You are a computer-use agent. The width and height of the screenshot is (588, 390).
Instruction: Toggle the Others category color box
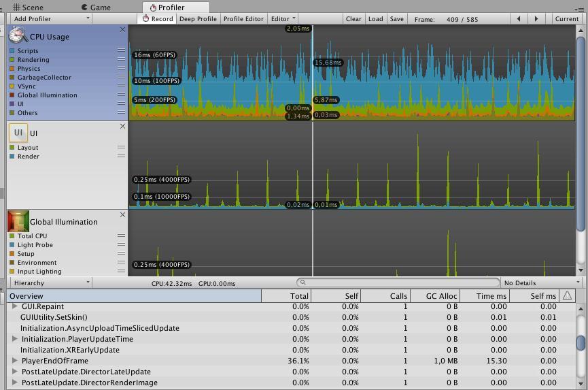12,112
